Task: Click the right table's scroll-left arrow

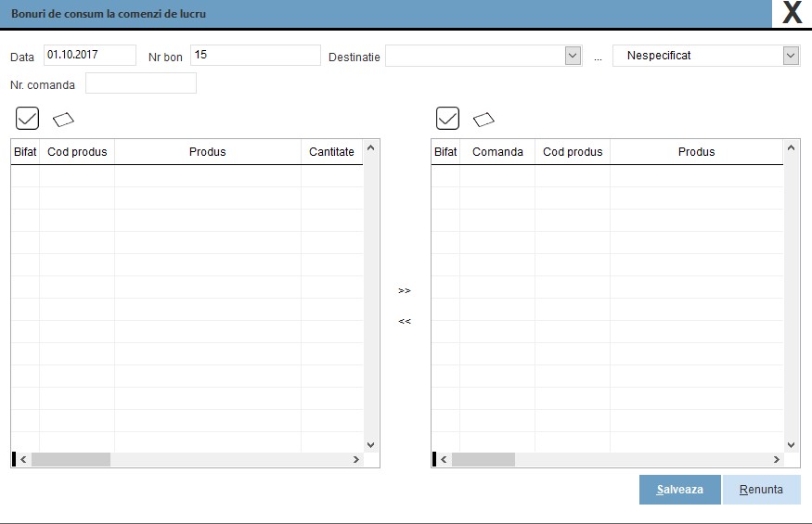Action: (x=444, y=459)
